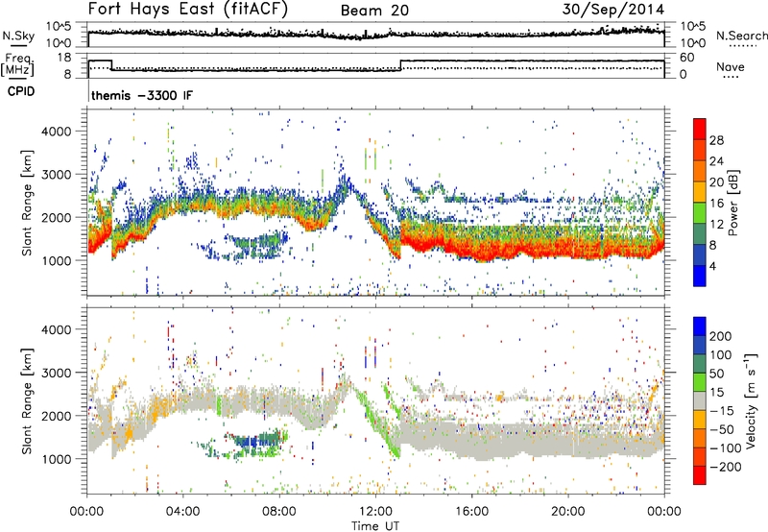Click the '28' value on Power colorbar
Image resolution: width=768 pixels, height=532 pixels.
click(x=716, y=140)
